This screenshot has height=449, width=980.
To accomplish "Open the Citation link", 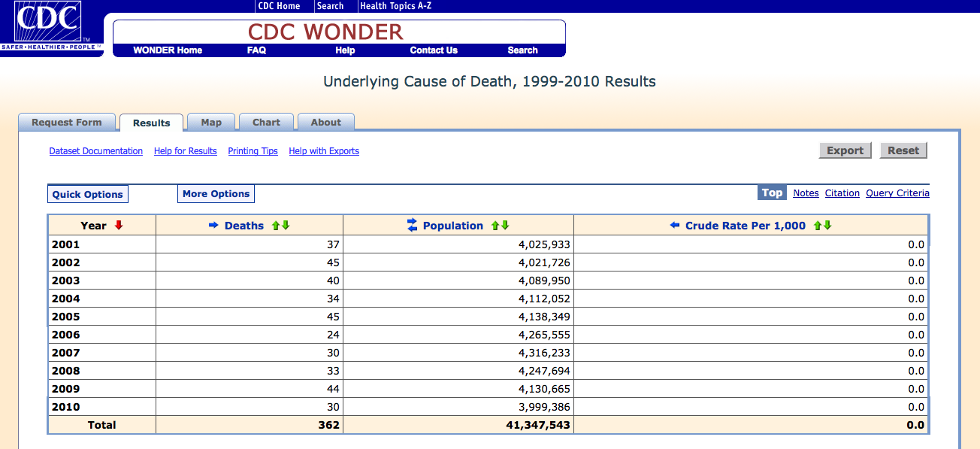I will pyautogui.click(x=842, y=193).
